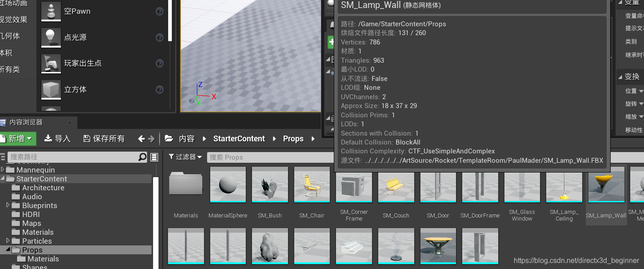The height and width of the screenshot is (269, 644).
Task: Select the stairs mesh thumbnail
Action: tap(354, 246)
